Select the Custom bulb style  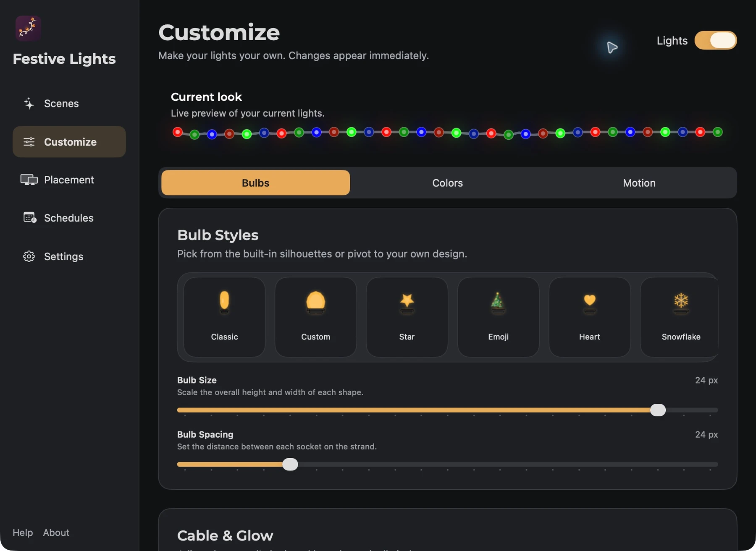(x=315, y=317)
